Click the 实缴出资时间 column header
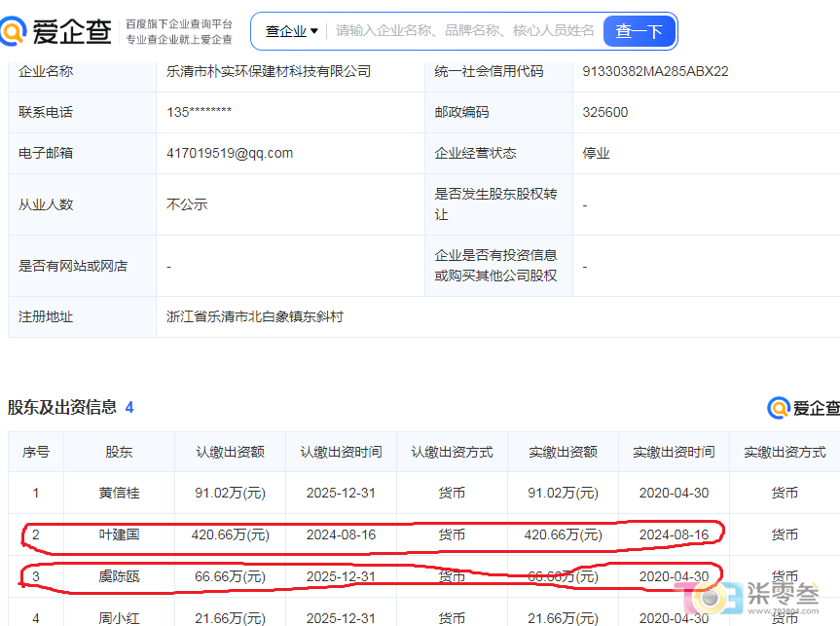The height and width of the screenshot is (626, 840). 674,452
